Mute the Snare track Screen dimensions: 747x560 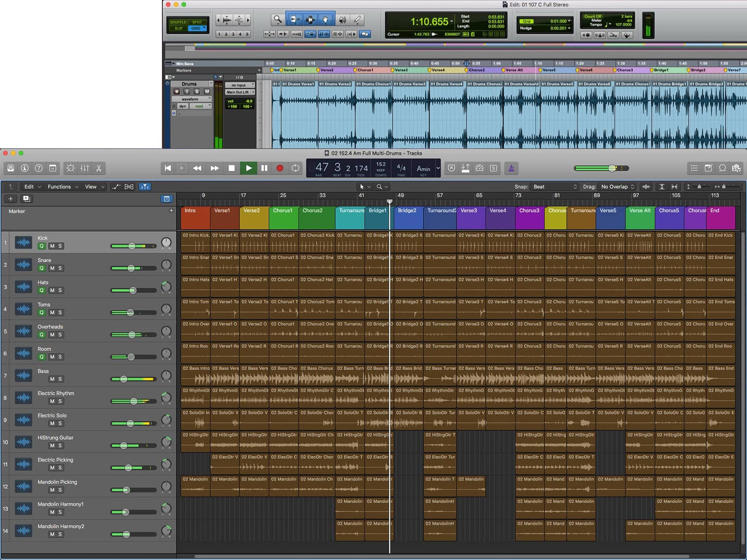pos(52,268)
